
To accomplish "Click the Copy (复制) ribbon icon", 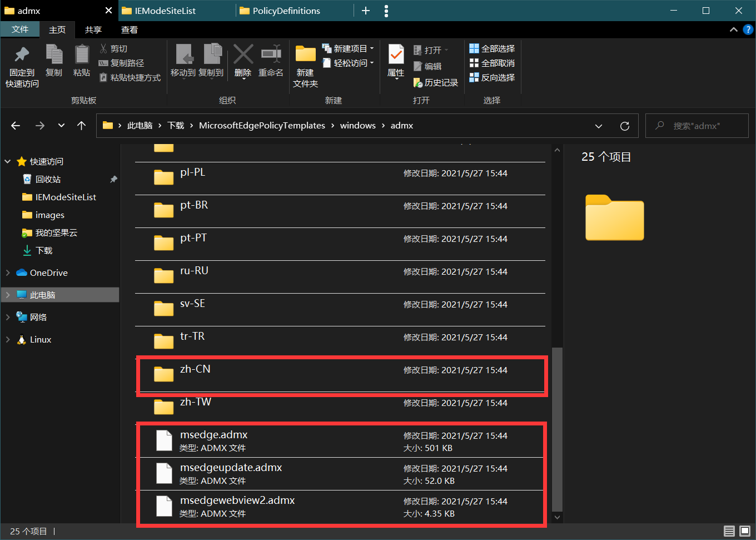I will pyautogui.click(x=54, y=61).
